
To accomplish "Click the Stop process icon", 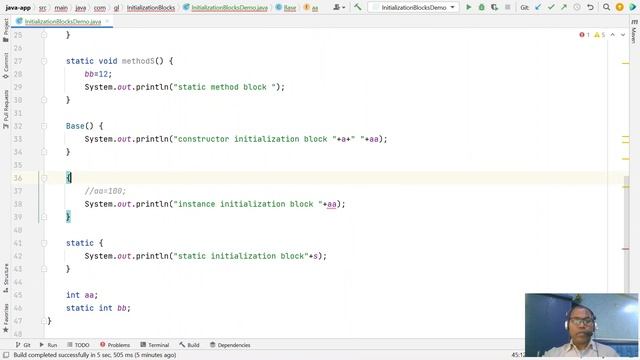I will (x=508, y=7).
